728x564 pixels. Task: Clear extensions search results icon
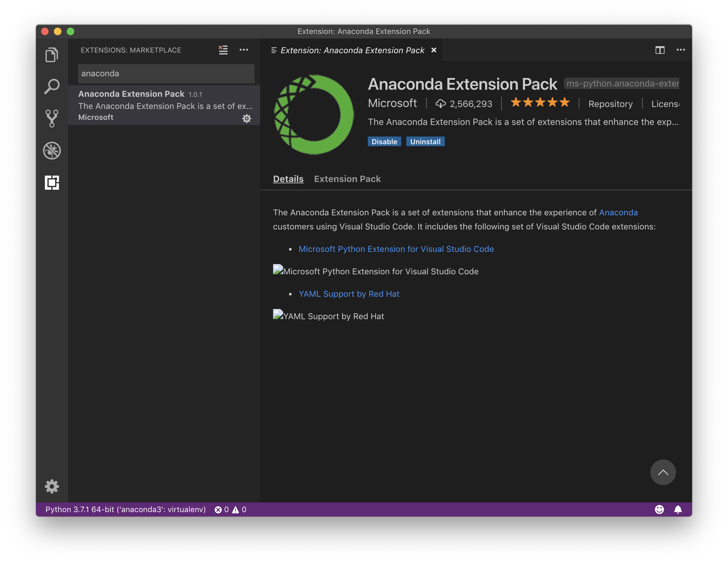pyautogui.click(x=223, y=50)
